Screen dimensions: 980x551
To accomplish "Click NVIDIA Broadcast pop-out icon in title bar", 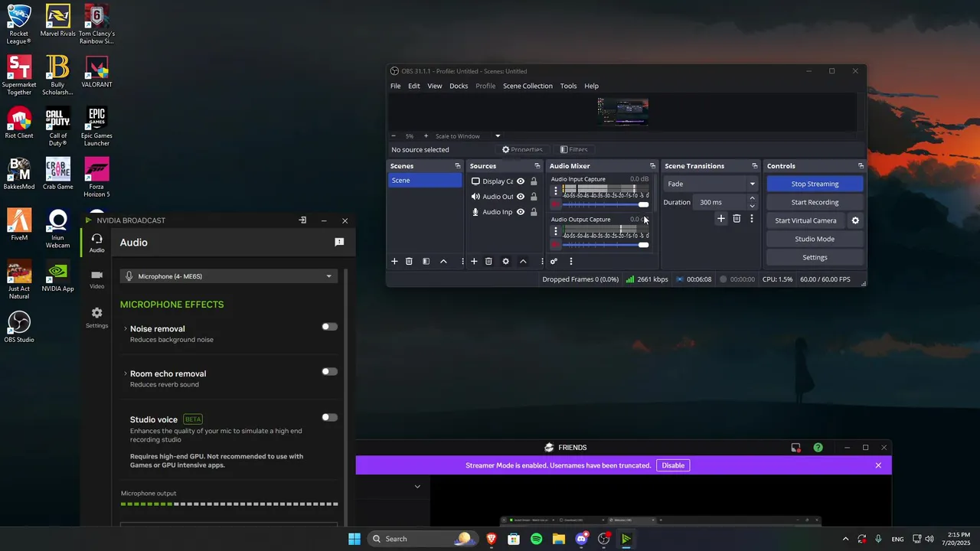I will [302, 220].
